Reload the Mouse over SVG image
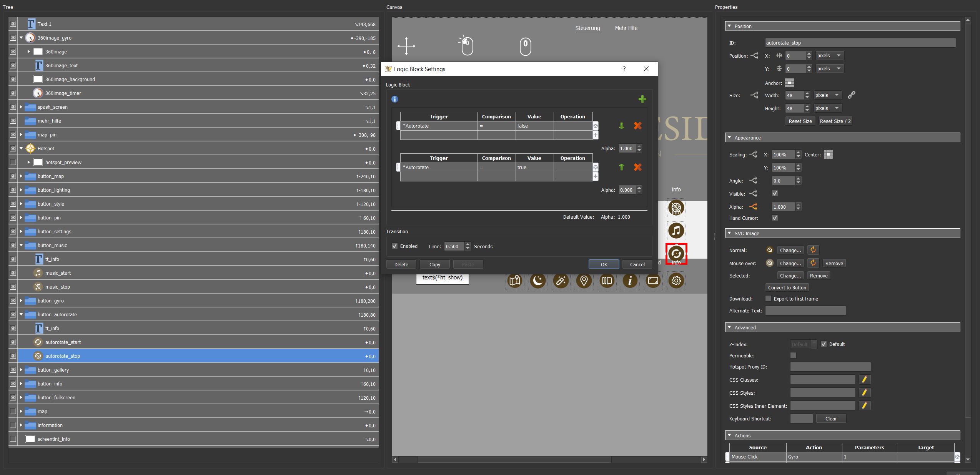 [x=813, y=263]
